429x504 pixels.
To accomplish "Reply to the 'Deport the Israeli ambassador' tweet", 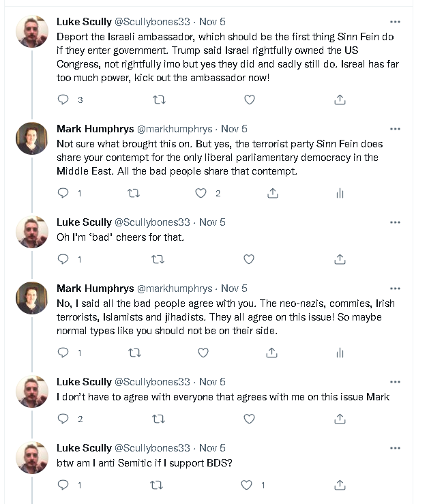I will [63, 100].
